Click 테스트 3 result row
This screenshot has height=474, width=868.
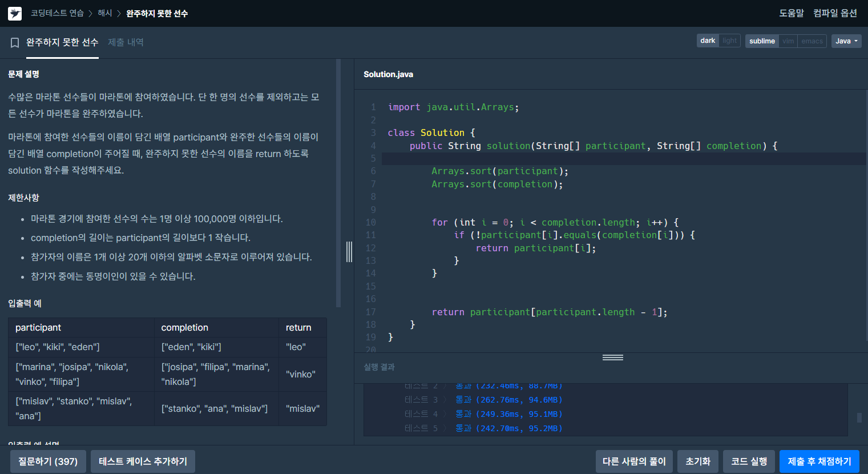tap(483, 400)
